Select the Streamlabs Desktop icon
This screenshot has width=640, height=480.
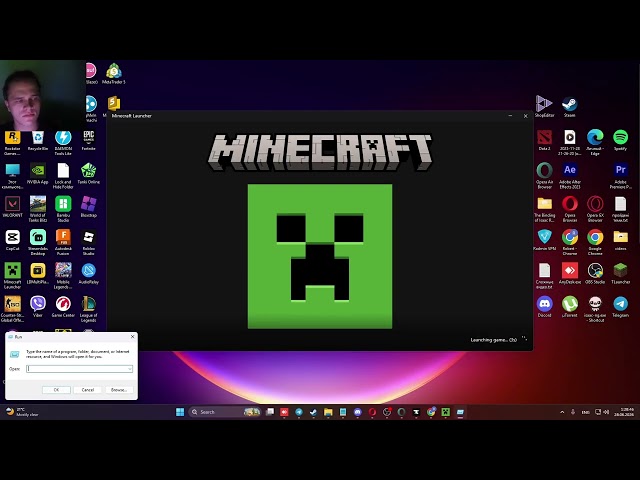tap(38, 243)
